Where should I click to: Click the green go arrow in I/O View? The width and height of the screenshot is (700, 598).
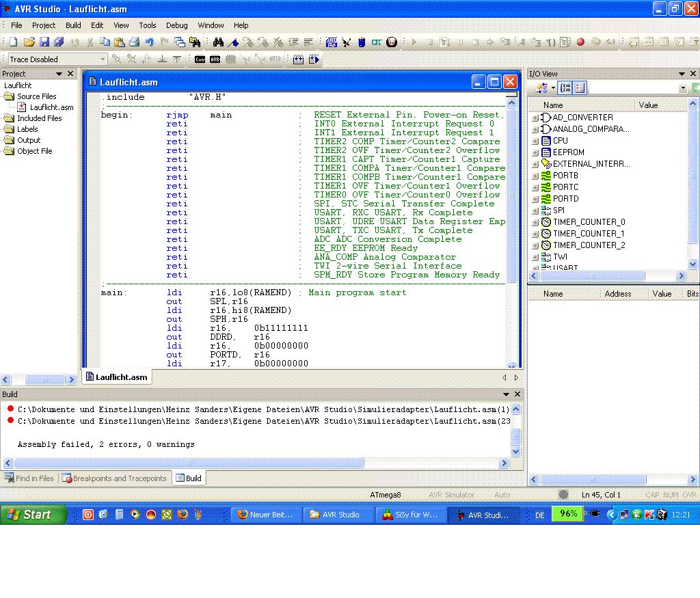coord(695,88)
